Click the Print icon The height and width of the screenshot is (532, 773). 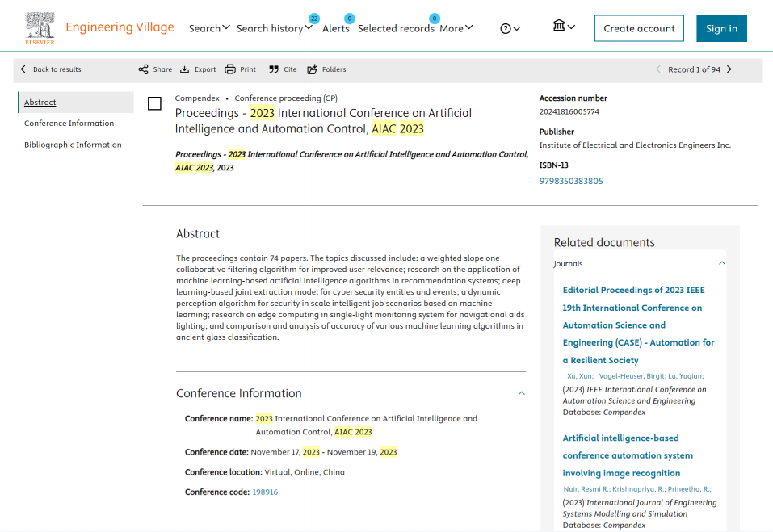tap(230, 69)
